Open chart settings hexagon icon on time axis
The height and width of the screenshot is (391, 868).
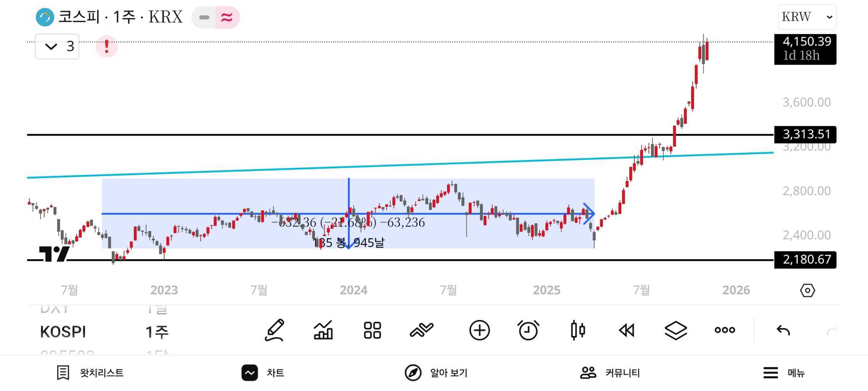pyautogui.click(x=807, y=291)
